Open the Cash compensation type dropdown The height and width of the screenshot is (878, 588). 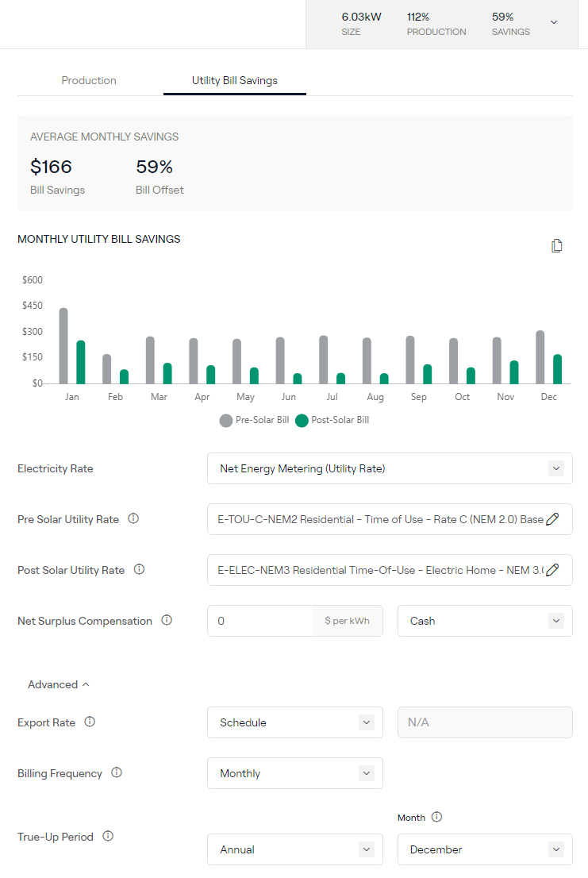tap(485, 621)
